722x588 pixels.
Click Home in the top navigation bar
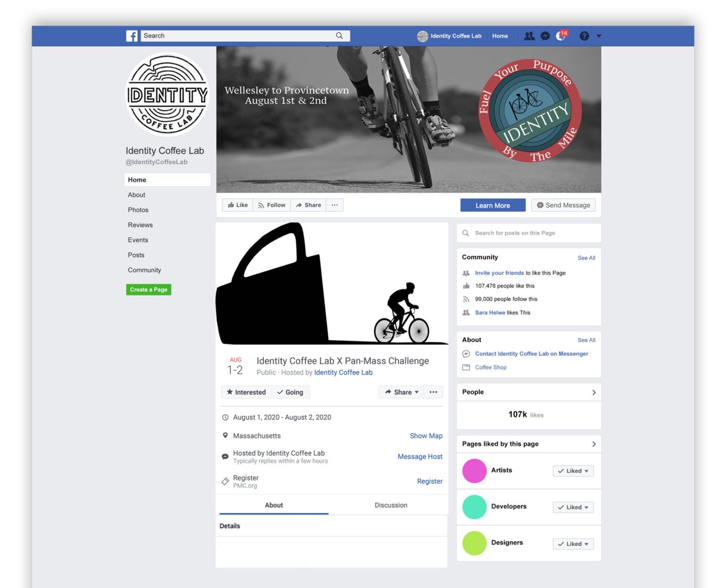500,36
